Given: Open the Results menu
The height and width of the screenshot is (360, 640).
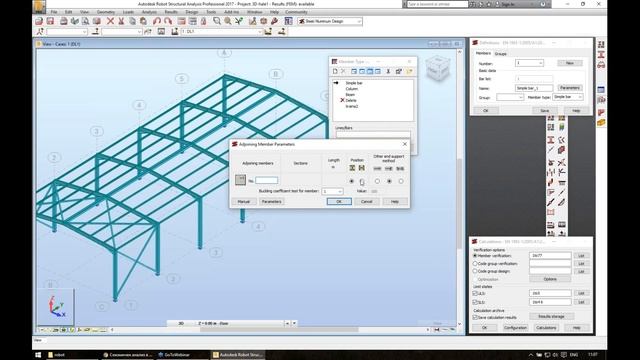Looking at the screenshot, I should [171, 12].
